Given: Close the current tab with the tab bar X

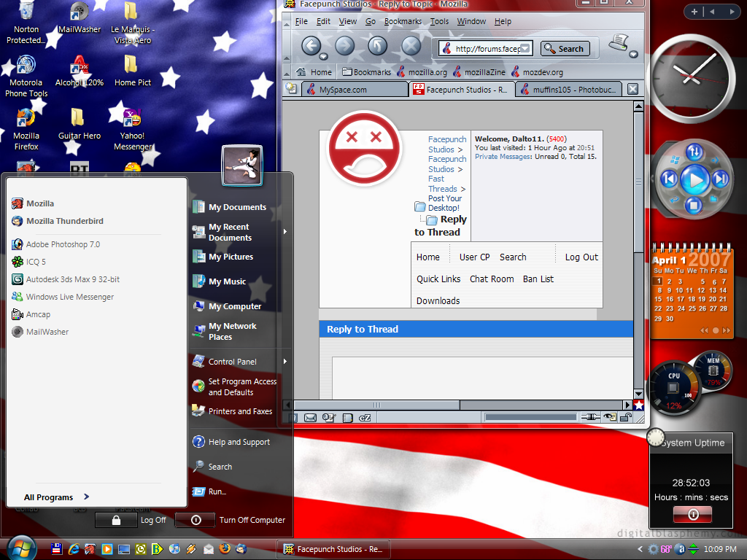Looking at the screenshot, I should (x=632, y=89).
